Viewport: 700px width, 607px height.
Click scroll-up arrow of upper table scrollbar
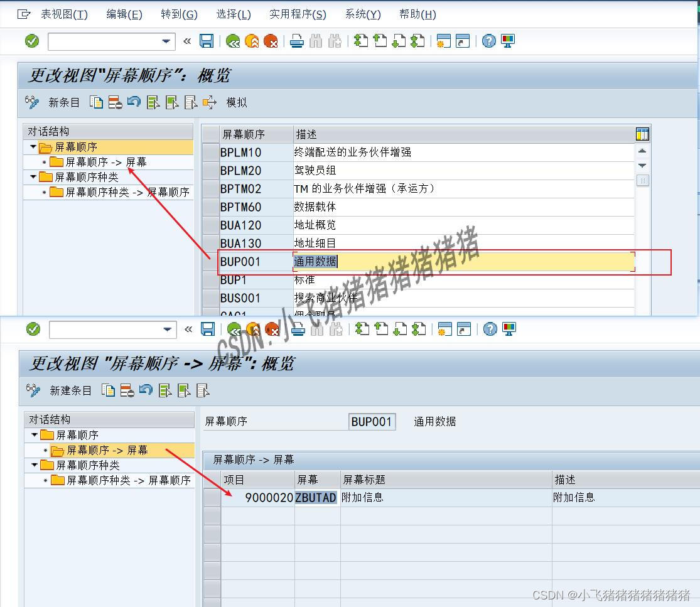pyautogui.click(x=642, y=151)
